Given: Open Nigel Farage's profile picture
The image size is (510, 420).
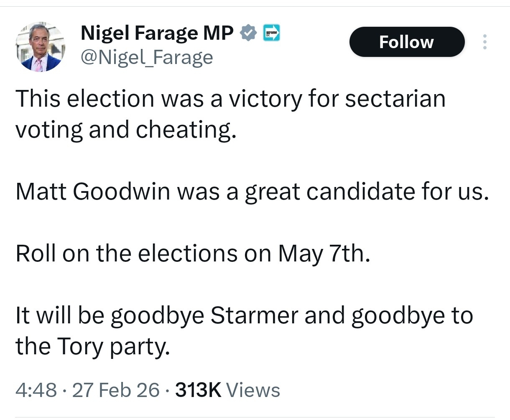Looking at the screenshot, I should click(x=40, y=47).
